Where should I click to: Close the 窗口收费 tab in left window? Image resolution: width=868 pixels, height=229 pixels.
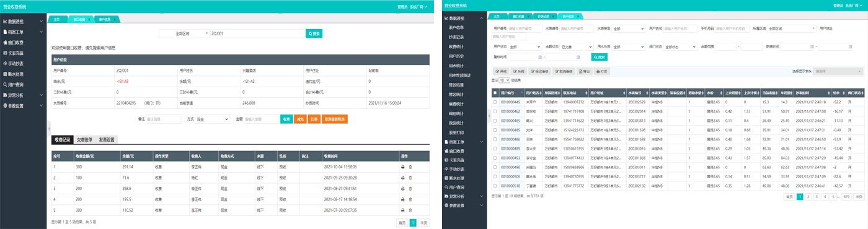coord(89,19)
